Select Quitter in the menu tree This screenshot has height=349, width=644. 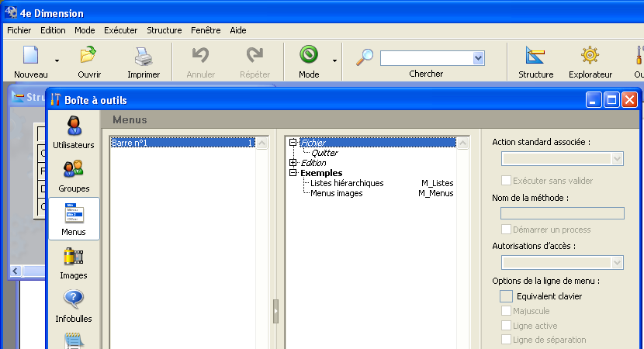tap(324, 153)
